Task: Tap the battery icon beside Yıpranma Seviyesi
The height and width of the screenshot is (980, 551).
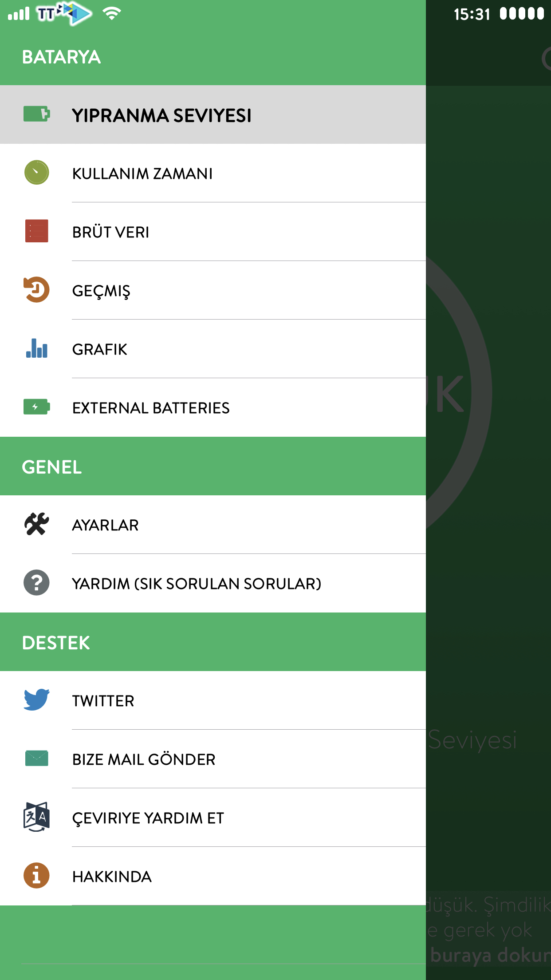Action: 36,114
